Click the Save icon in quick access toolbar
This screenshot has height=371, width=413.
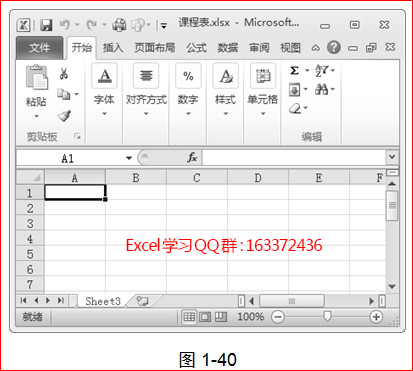tap(46, 25)
